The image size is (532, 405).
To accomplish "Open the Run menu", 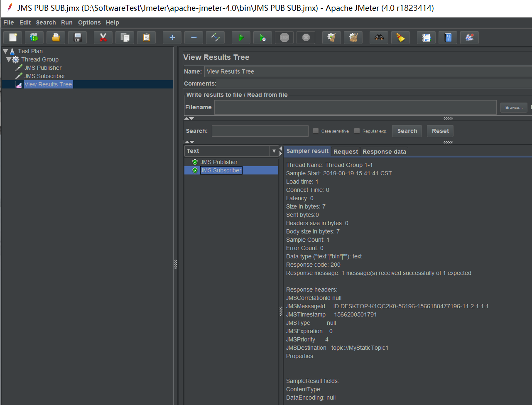I will (x=67, y=22).
